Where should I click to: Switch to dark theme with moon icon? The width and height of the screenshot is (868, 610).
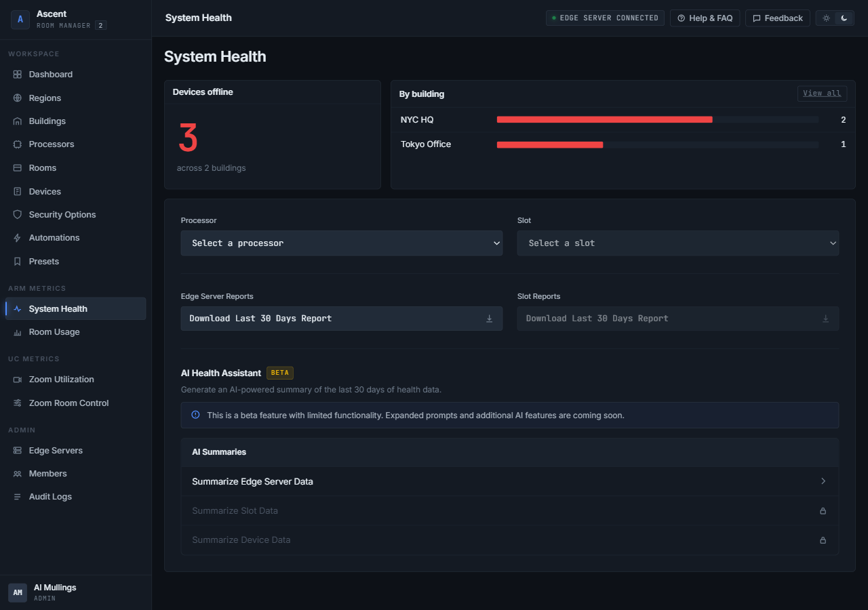844,18
